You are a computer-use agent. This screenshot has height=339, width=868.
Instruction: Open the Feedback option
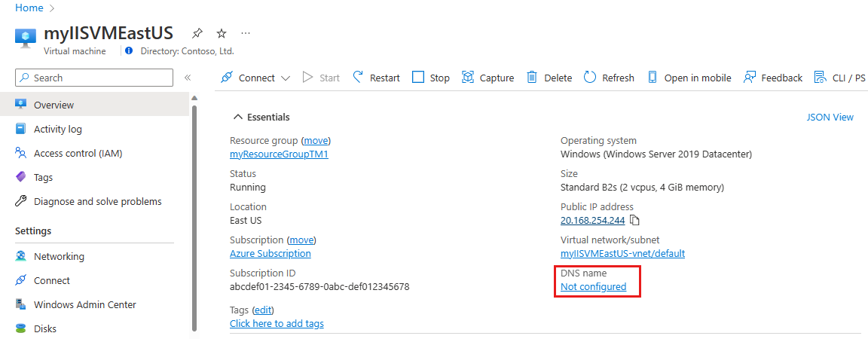[773, 78]
